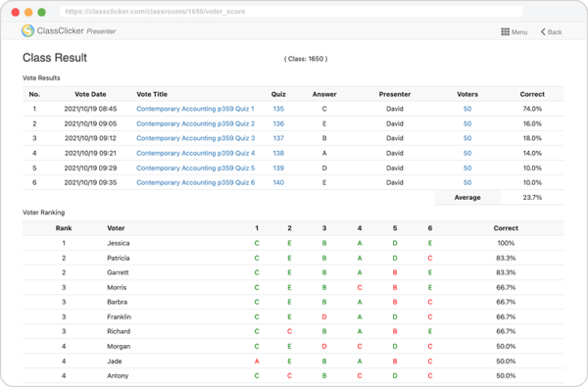Select voter Morgan in ranking
This screenshot has height=387, width=588.
coord(119,347)
